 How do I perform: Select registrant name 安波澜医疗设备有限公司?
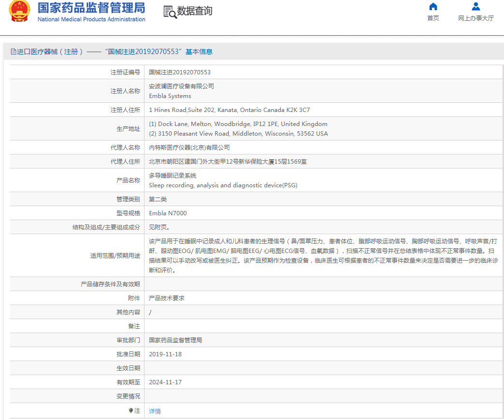pos(181,86)
